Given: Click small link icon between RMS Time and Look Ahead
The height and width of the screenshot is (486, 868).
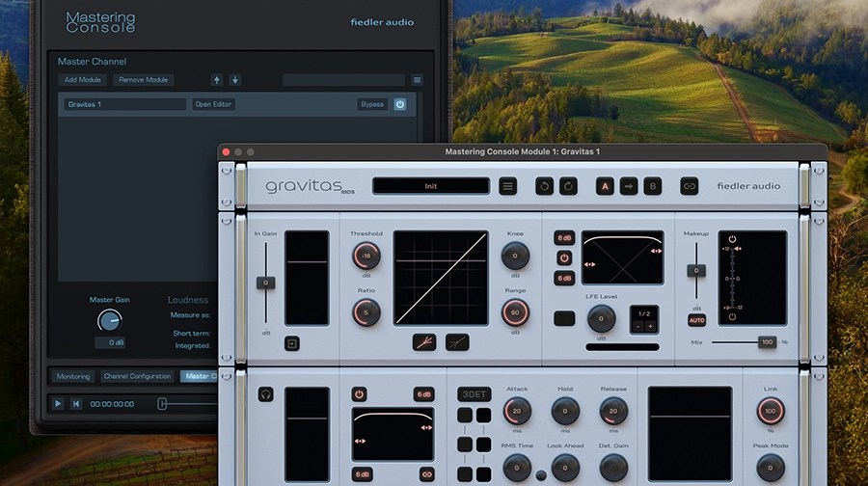Looking at the screenshot, I should (541, 475).
